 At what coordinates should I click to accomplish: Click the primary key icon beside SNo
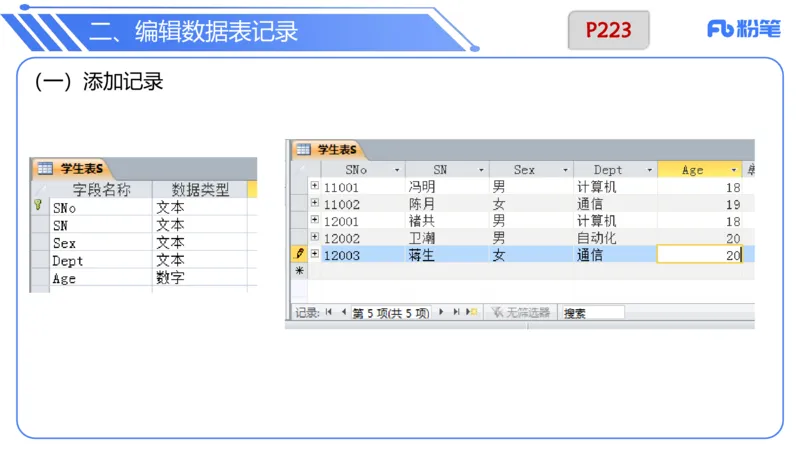(x=38, y=205)
